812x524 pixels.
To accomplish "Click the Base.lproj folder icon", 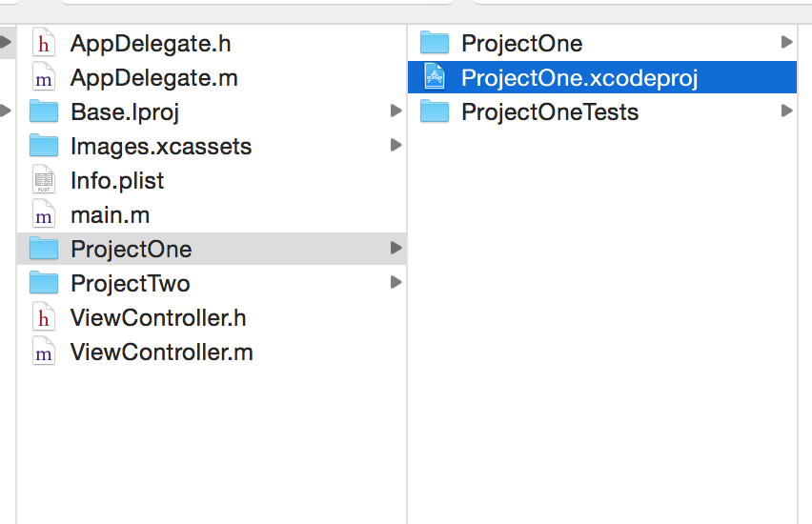I will [x=44, y=112].
